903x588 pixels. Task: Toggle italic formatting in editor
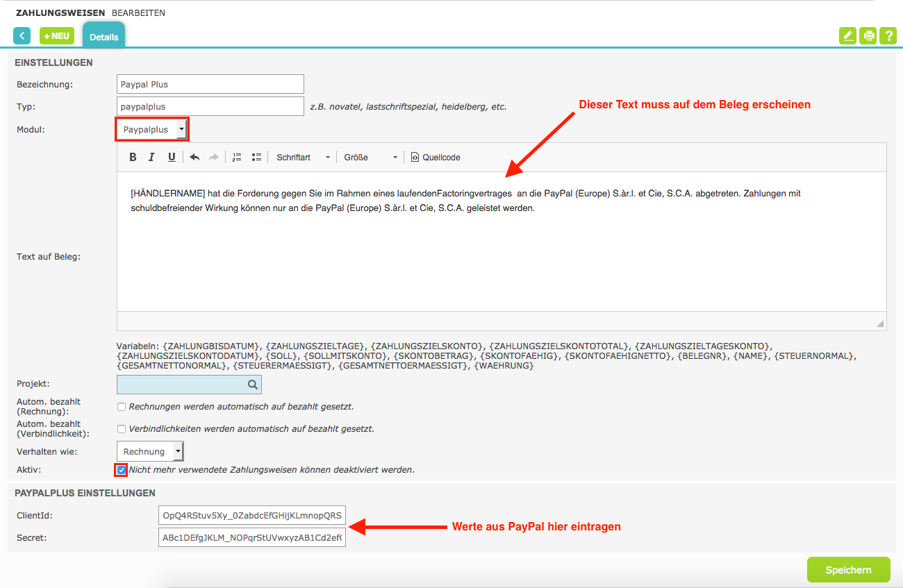(x=151, y=158)
